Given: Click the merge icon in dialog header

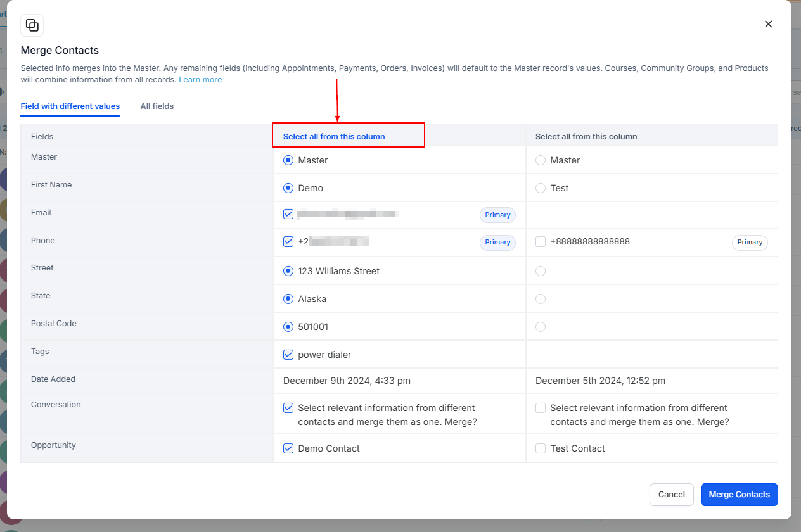Looking at the screenshot, I should 32,25.
